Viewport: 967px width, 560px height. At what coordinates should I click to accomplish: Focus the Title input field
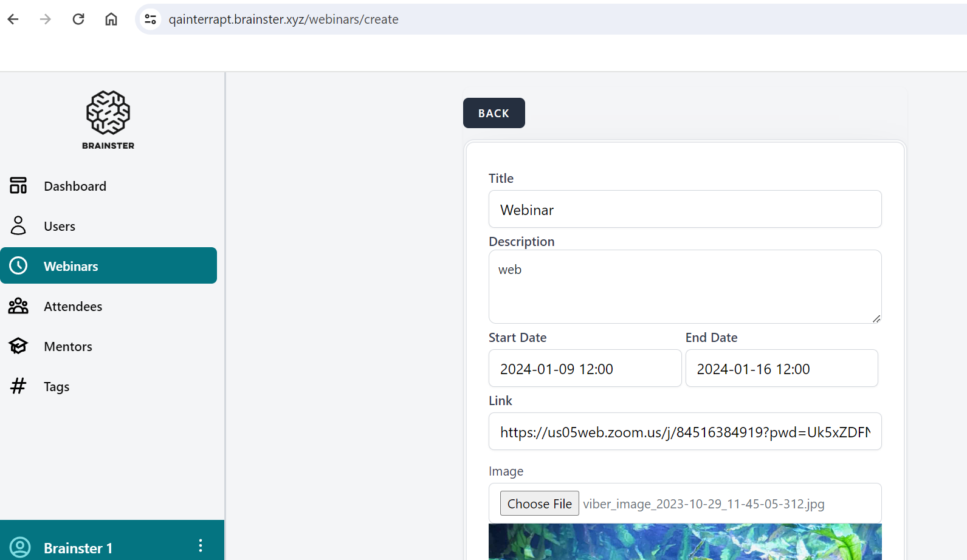coord(684,210)
